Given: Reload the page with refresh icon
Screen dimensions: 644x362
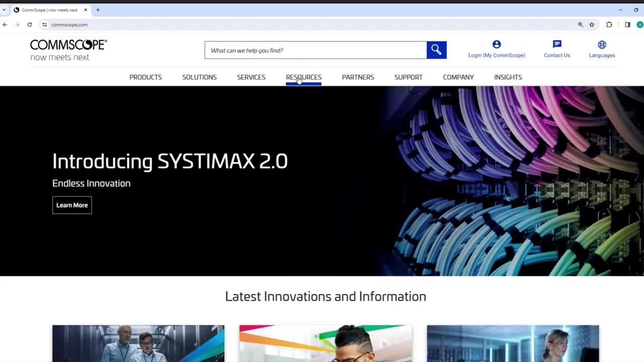Looking at the screenshot, I should (30, 25).
